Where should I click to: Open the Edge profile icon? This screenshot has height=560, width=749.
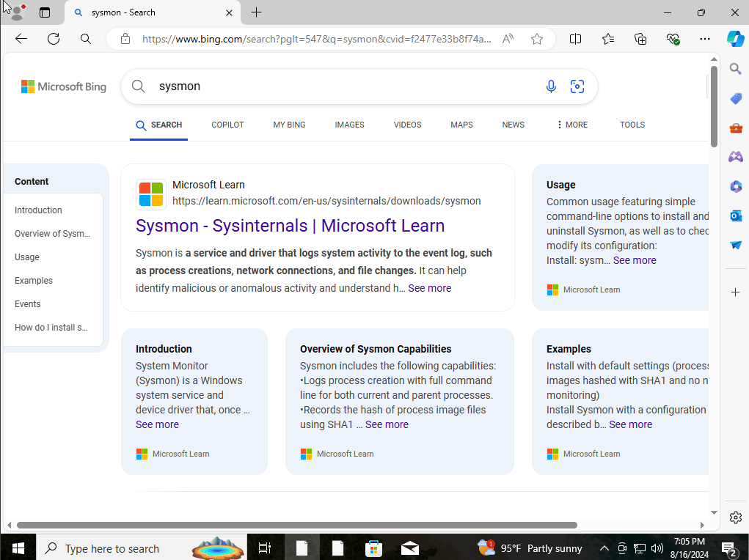coord(17,12)
